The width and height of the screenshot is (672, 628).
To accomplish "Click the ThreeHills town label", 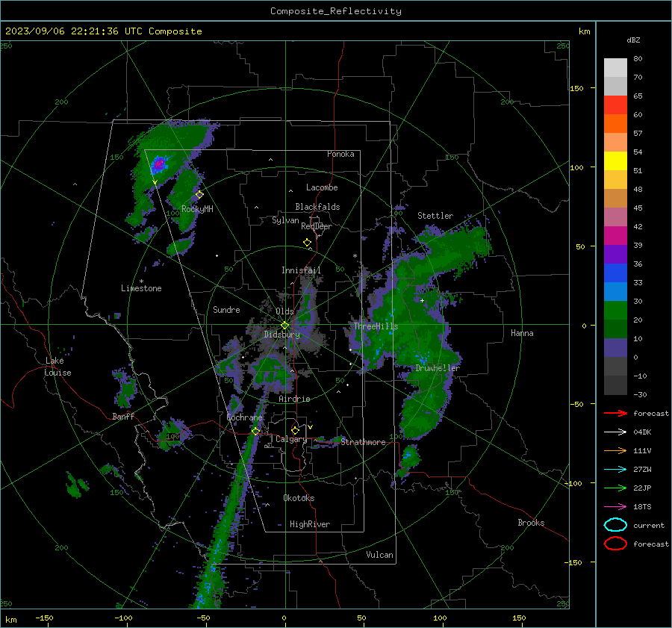I will pos(376,326).
